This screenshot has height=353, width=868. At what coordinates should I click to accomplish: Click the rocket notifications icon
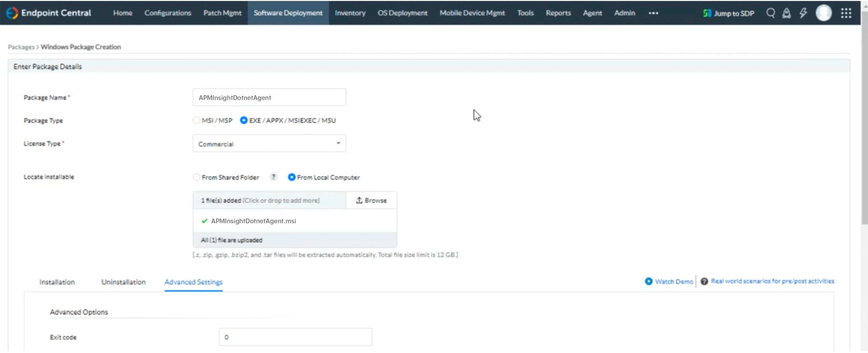pyautogui.click(x=787, y=13)
